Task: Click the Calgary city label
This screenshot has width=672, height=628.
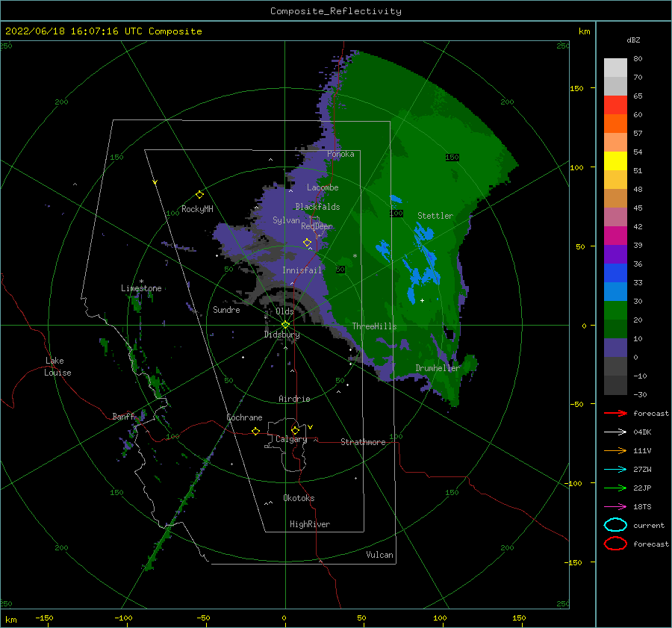Action: click(291, 439)
